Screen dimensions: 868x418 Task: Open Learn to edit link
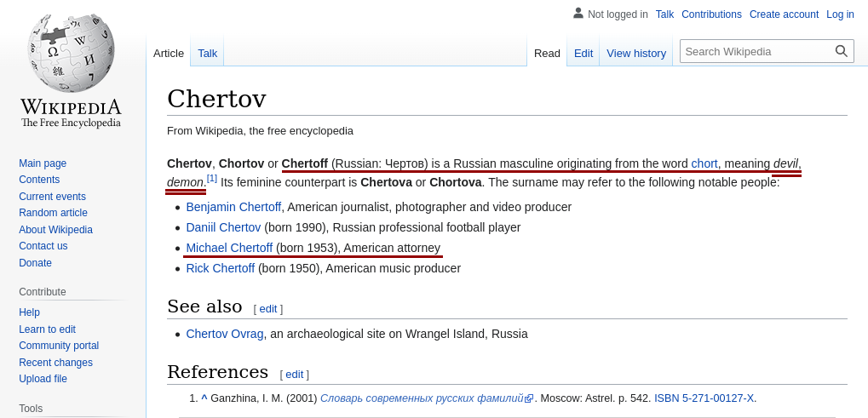(x=47, y=329)
